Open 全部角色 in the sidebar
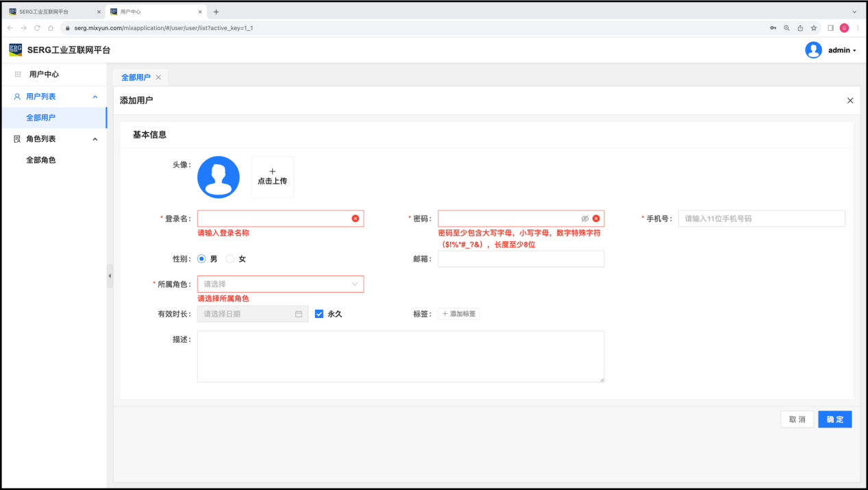This screenshot has width=868, height=490. [x=41, y=160]
